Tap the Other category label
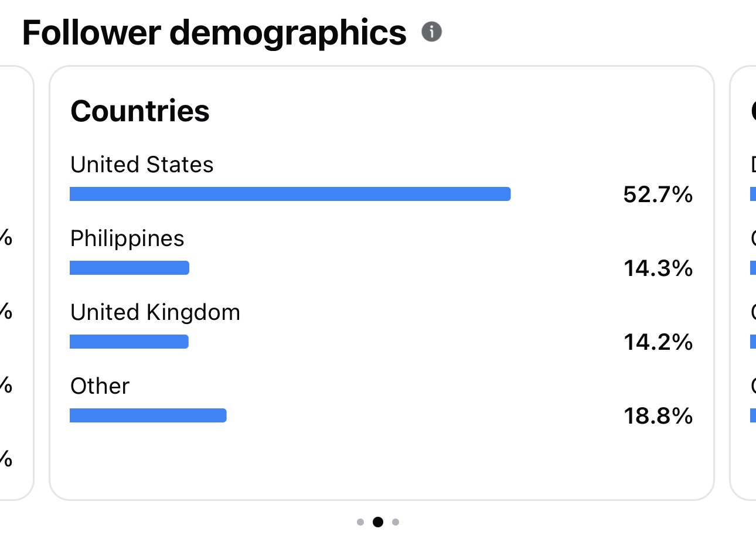Image resolution: width=756 pixels, height=549 pixels. [100, 386]
